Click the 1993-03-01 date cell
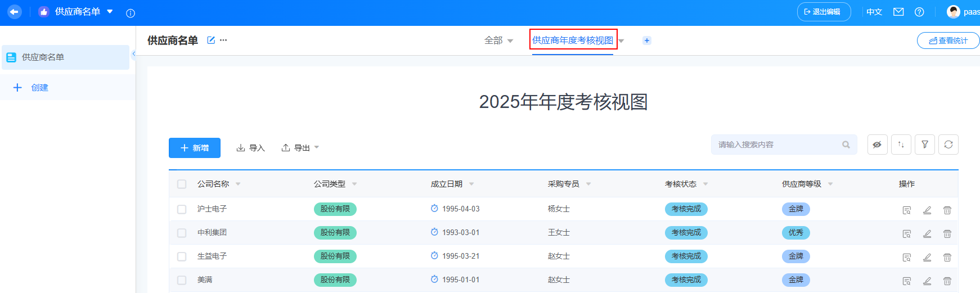Image resolution: width=980 pixels, height=293 pixels. [x=461, y=233]
